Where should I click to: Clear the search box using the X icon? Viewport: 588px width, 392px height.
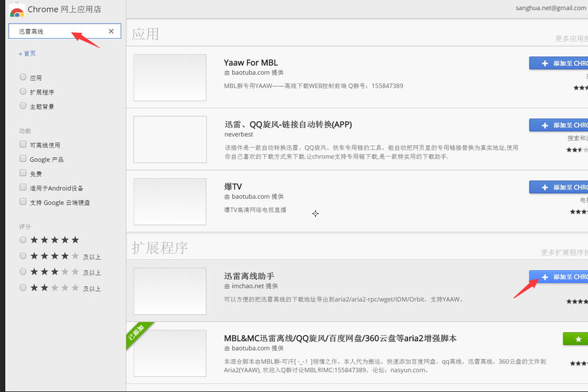click(111, 31)
